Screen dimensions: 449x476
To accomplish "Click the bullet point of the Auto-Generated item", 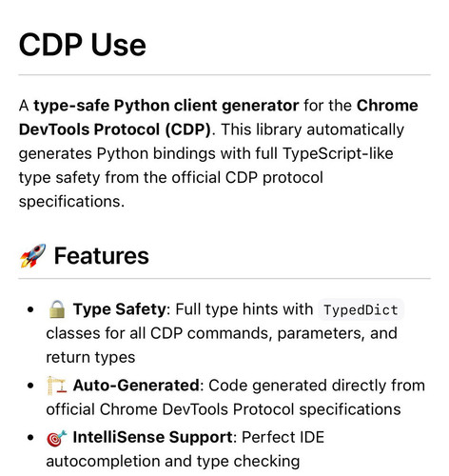I will [30, 386].
